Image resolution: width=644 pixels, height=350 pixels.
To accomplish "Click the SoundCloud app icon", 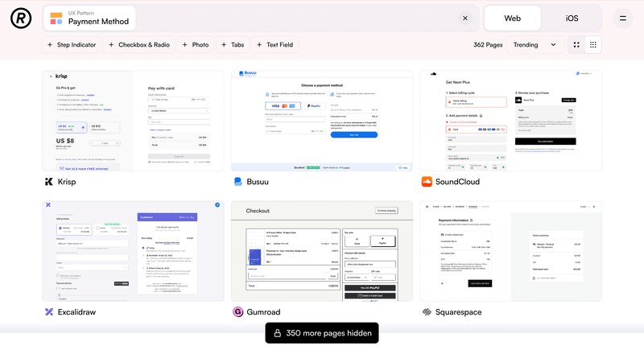I will click(427, 182).
